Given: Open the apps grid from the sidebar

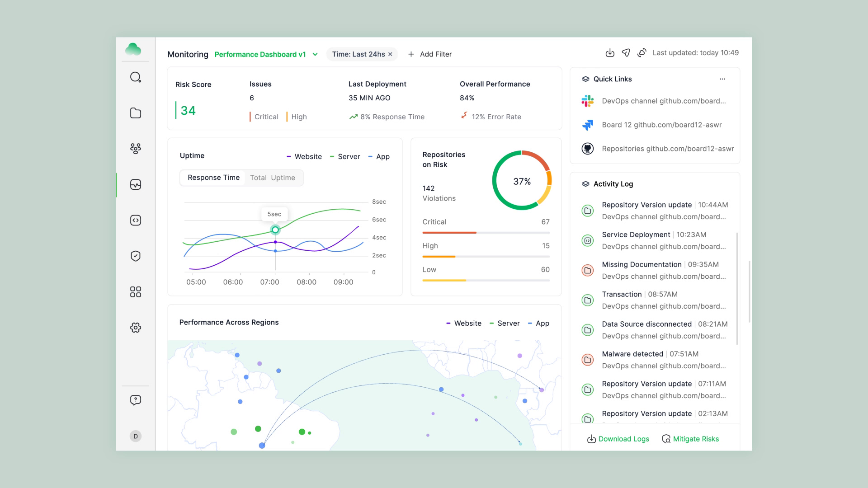Looking at the screenshot, I should [135, 292].
